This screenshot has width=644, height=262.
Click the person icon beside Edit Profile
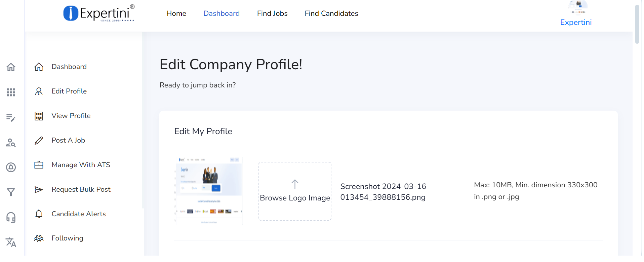[39, 91]
